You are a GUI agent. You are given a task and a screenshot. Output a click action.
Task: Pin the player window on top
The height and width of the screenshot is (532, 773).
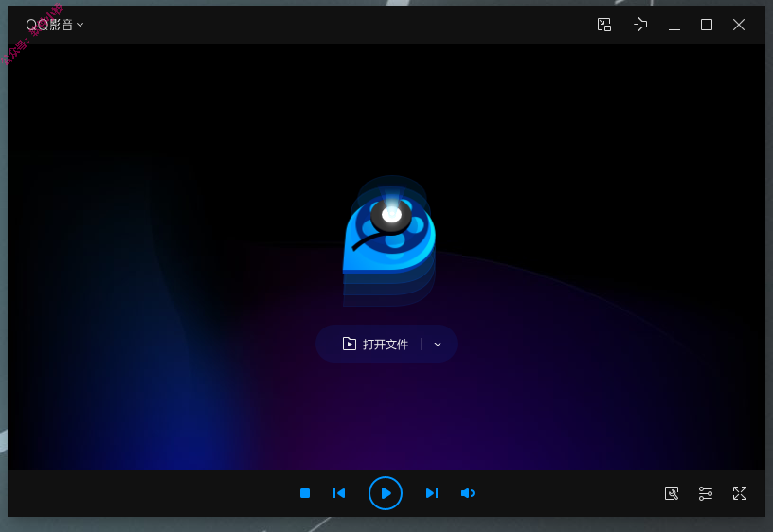coord(639,25)
